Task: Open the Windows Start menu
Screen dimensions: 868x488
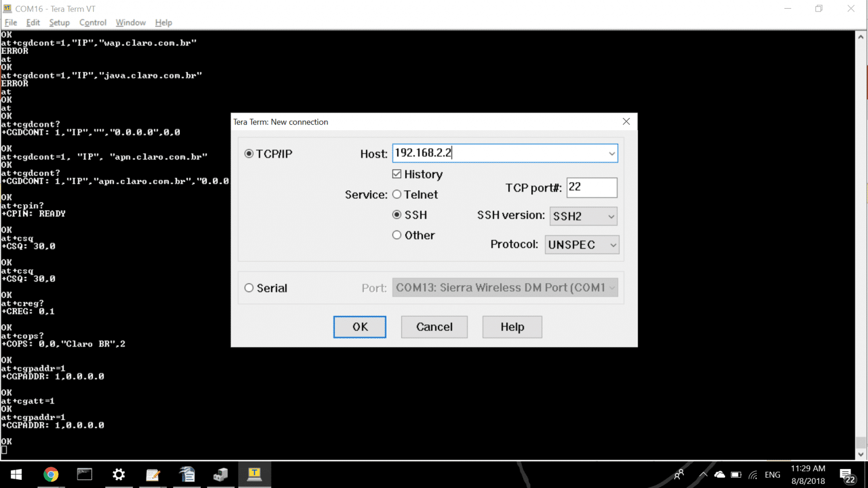Action: pos(16,475)
